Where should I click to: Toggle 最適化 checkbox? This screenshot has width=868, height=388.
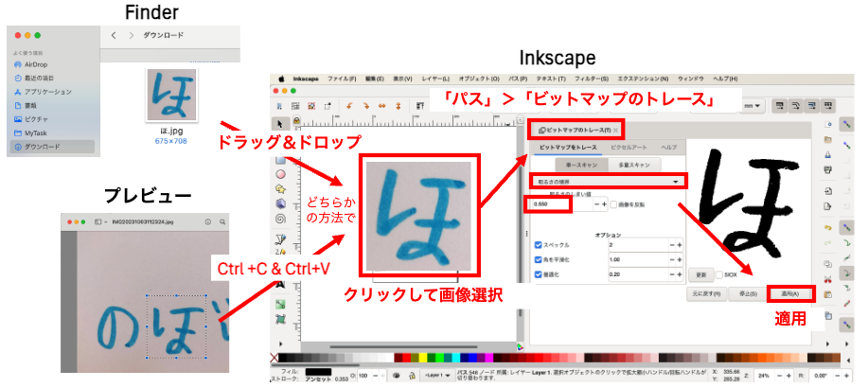(538, 274)
